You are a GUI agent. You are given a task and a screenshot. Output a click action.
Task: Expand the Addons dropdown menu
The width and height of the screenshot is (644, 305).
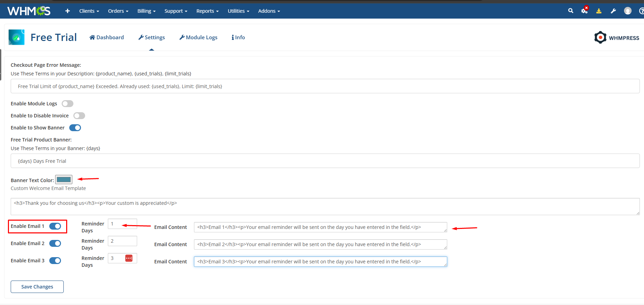269,11
